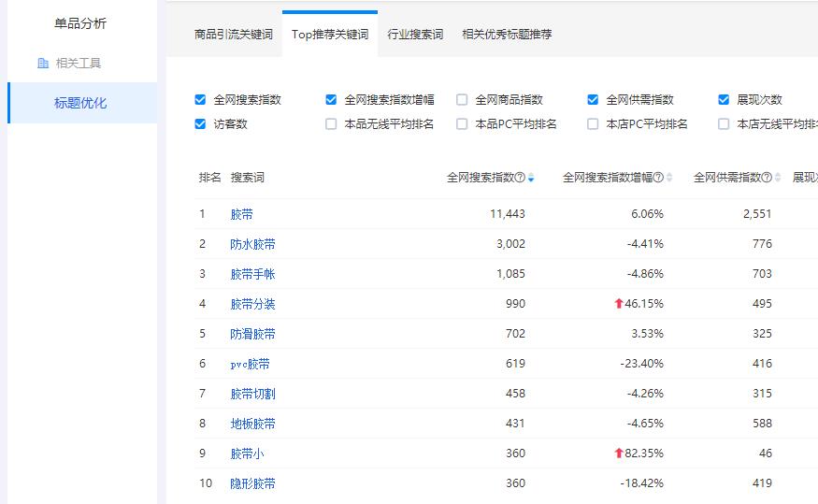Open the 行业搜索词 tab
The image size is (818, 504).
415,35
